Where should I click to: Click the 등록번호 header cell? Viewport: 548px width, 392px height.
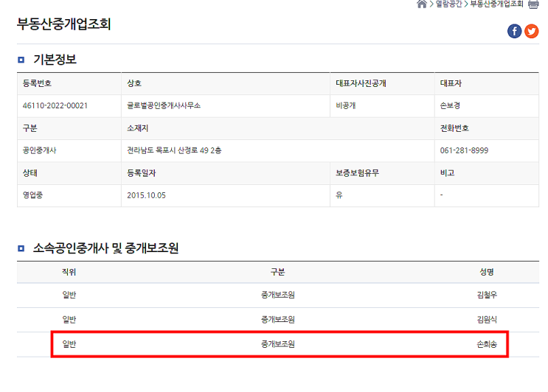point(69,83)
